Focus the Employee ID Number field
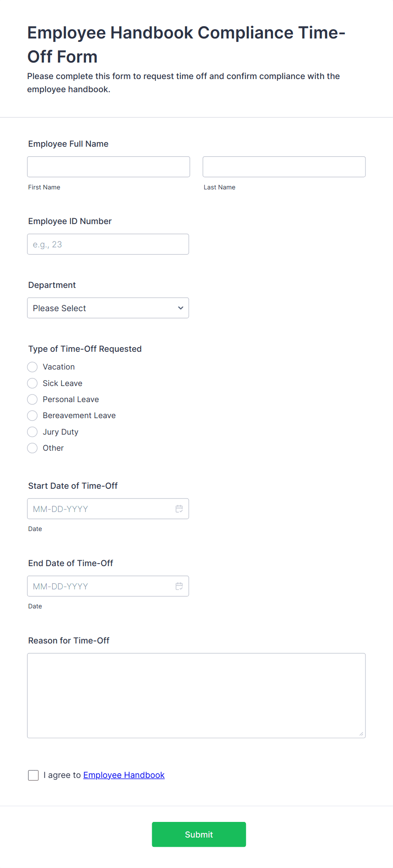Viewport: 393px width, 868px height. [108, 244]
